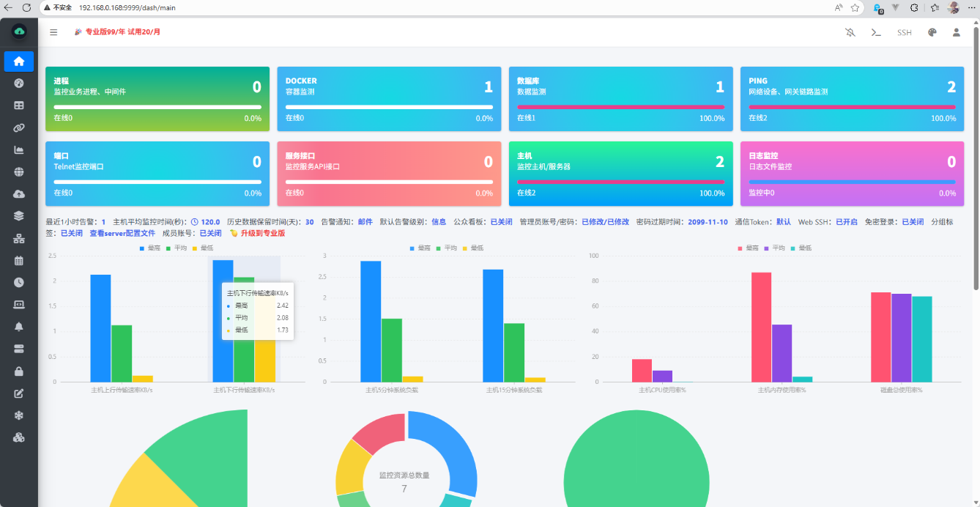980x507 pixels.
Task: Select the stacked layers icon in sidebar
Action: 19,216
